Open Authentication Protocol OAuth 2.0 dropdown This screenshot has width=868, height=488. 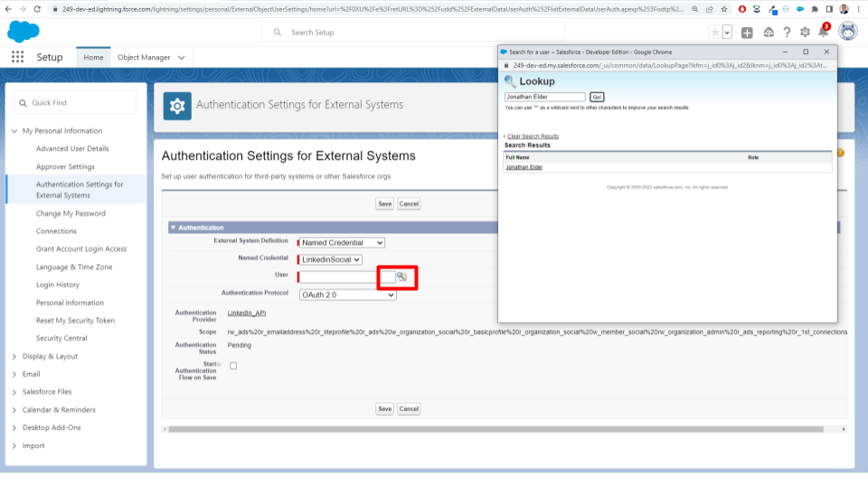347,295
